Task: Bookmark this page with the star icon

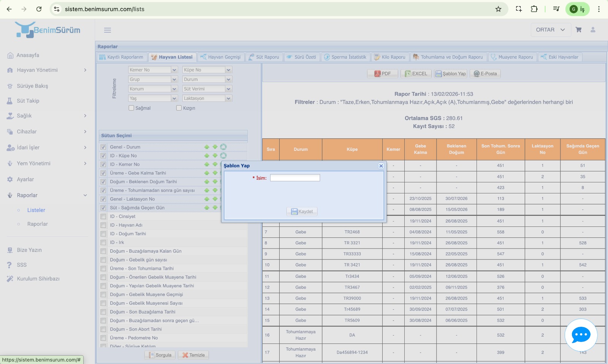Action: pyautogui.click(x=498, y=9)
